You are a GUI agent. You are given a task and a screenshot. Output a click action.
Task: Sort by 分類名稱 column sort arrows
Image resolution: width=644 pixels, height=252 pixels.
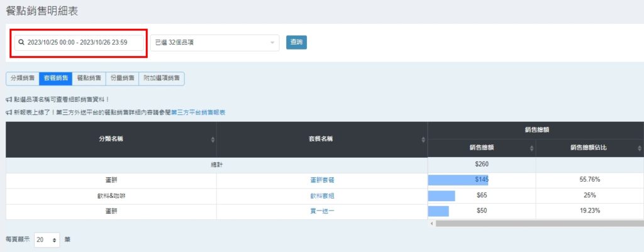point(213,140)
